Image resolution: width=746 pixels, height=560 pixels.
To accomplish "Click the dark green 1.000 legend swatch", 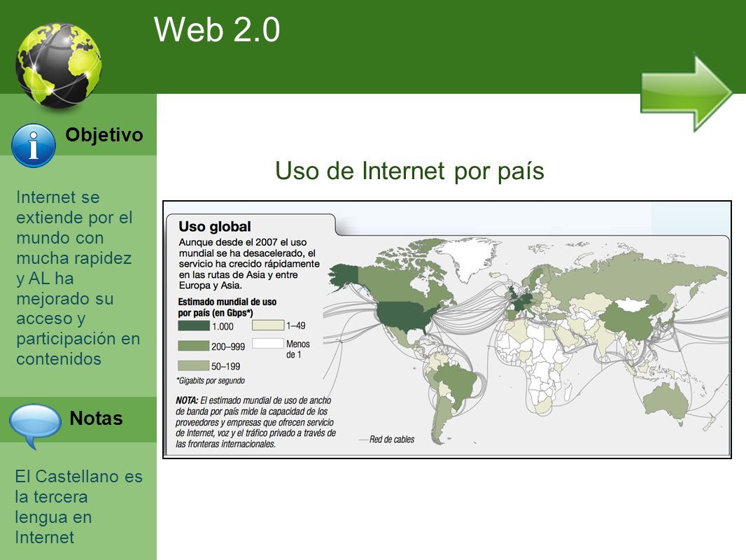I will [x=194, y=325].
